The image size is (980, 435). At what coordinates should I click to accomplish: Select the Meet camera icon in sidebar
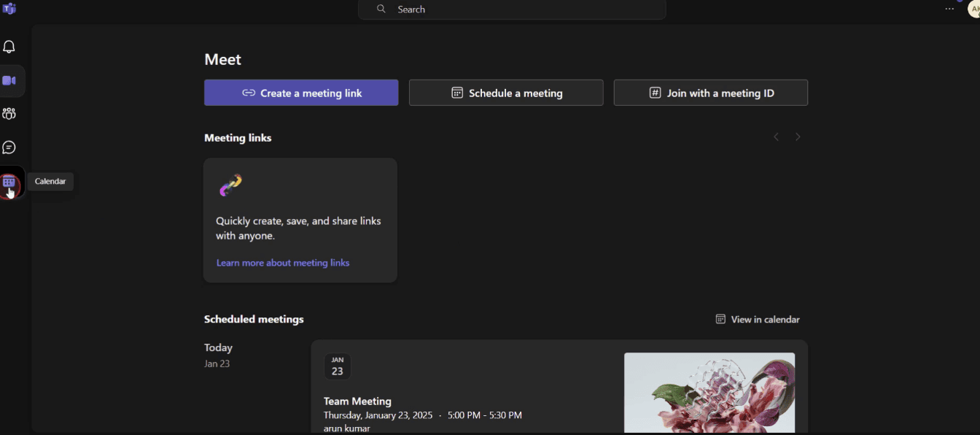coord(9,81)
